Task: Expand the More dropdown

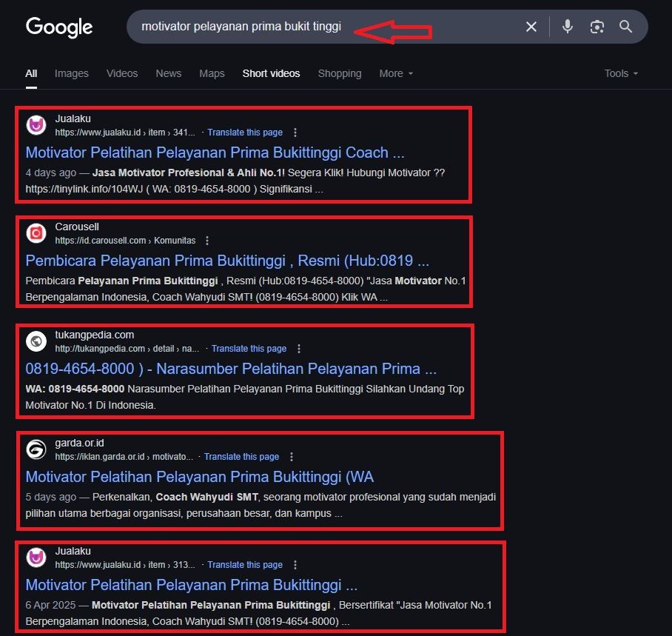Action: pos(396,73)
